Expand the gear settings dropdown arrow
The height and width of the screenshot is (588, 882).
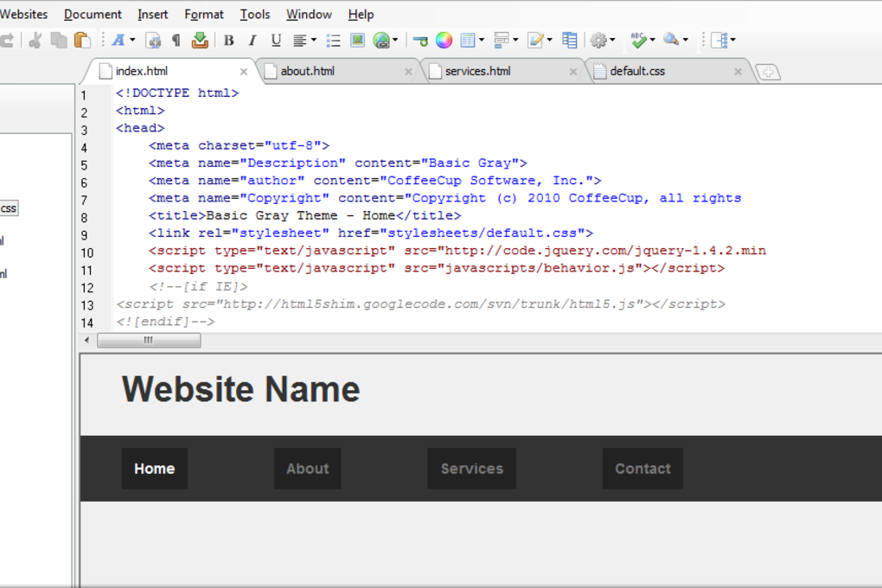click(x=612, y=40)
